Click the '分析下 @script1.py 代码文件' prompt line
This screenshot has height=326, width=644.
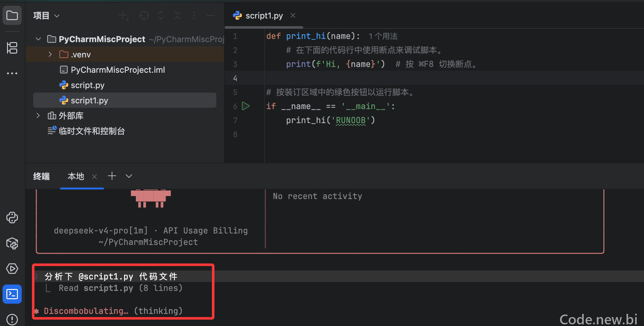pyautogui.click(x=111, y=276)
